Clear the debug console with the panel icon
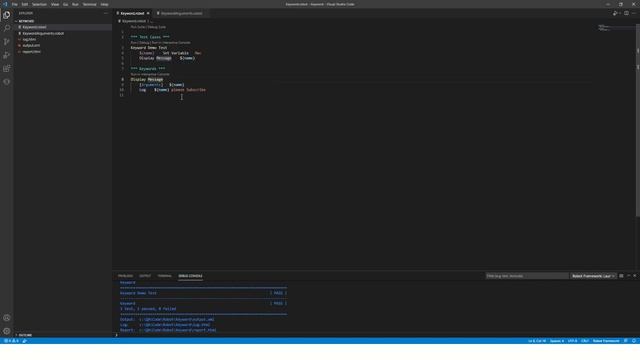640x360 pixels. [621, 276]
